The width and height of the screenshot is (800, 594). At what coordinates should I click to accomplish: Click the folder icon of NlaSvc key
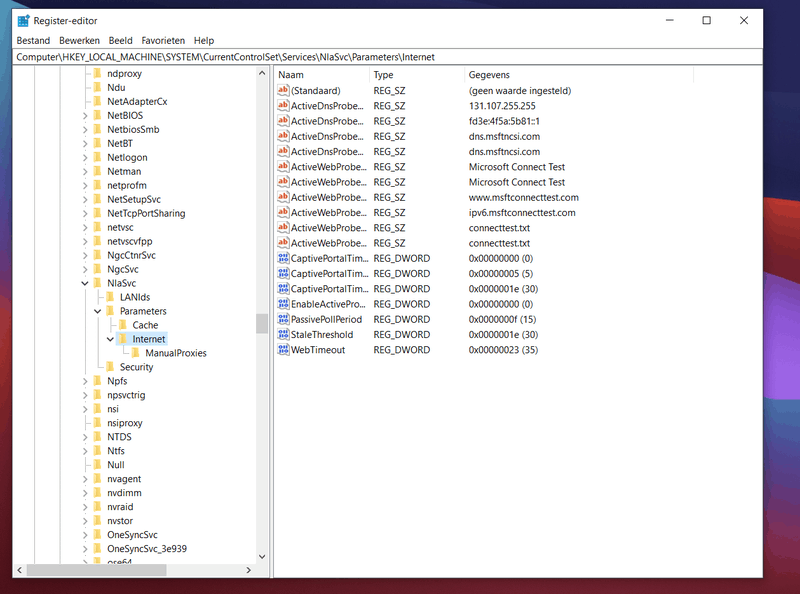(x=98, y=283)
